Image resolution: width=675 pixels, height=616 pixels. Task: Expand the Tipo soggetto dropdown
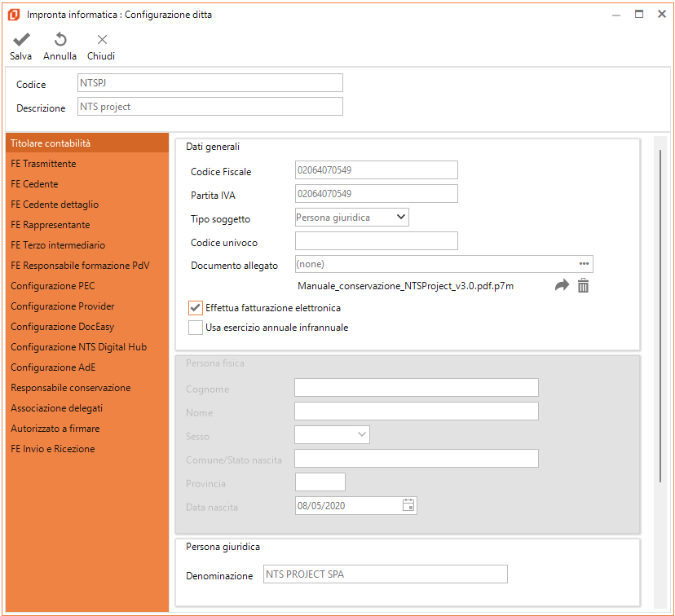tap(399, 218)
